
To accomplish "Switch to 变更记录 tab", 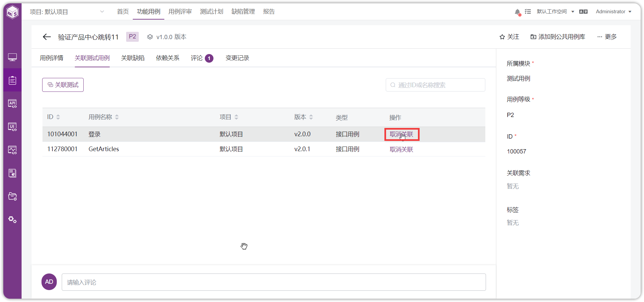I will [237, 58].
